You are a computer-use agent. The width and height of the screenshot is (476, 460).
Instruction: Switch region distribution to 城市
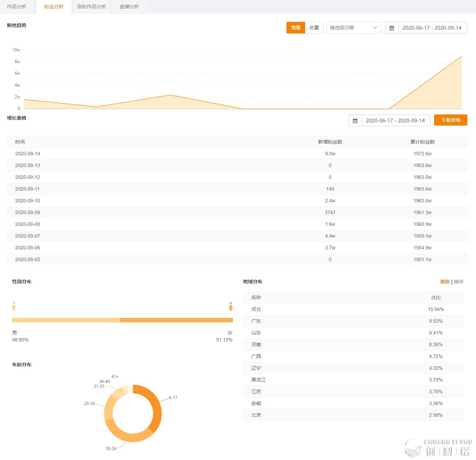point(459,282)
